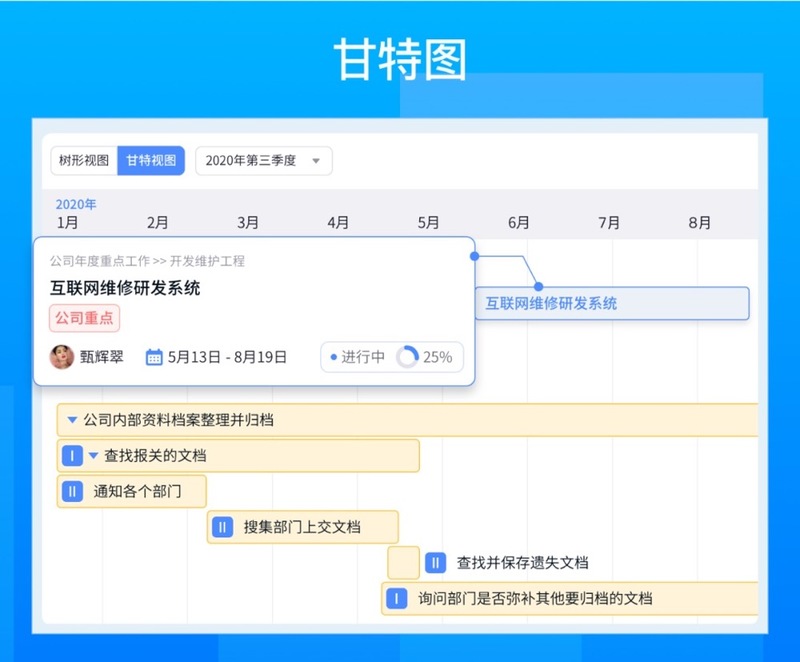Click the pause icon beside 通知各个部门
This screenshot has height=662, width=800.
click(x=72, y=492)
